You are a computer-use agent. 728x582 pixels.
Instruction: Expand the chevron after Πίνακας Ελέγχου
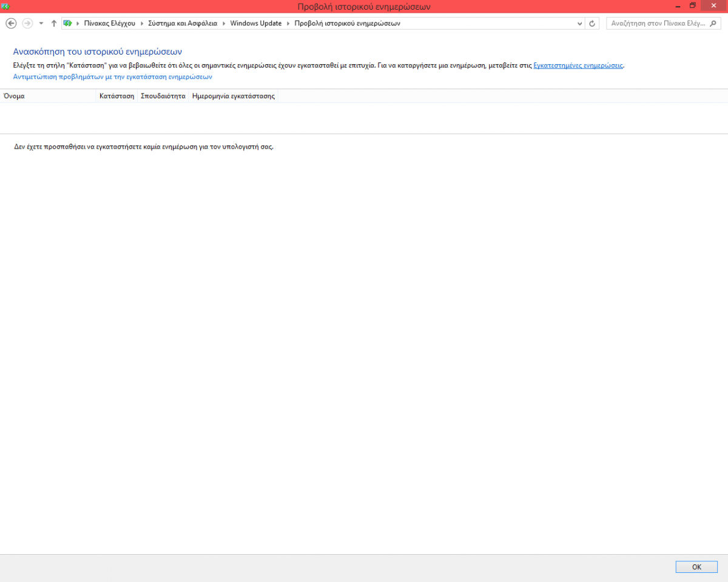(x=142, y=24)
